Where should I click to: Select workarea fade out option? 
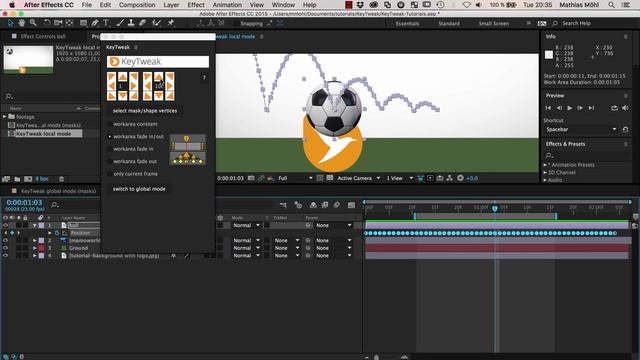point(131,162)
